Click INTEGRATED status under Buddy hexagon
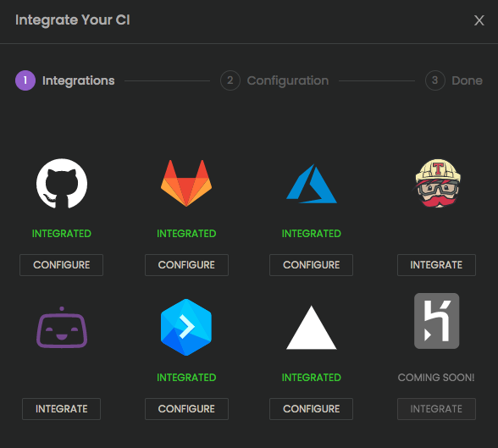The height and width of the screenshot is (448, 498). (186, 378)
